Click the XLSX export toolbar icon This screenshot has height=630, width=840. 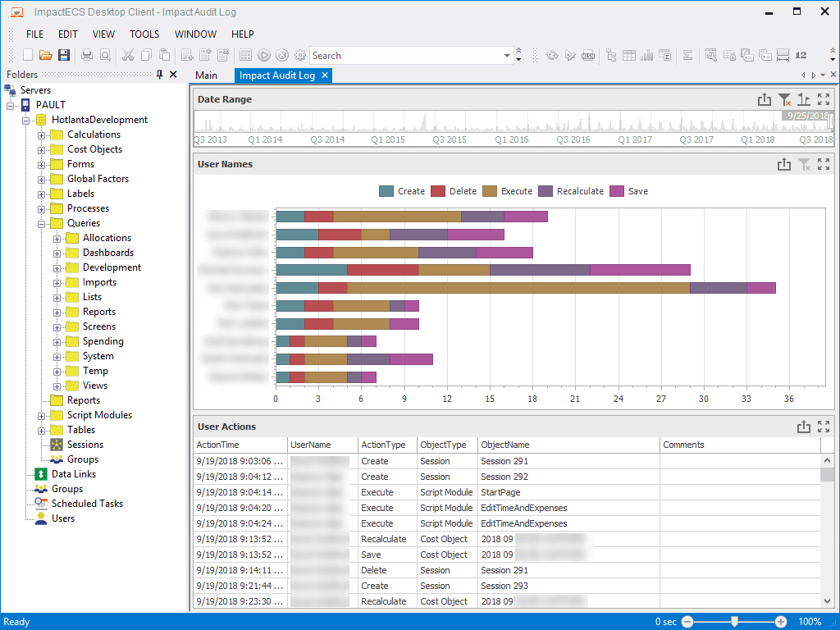(x=587, y=55)
